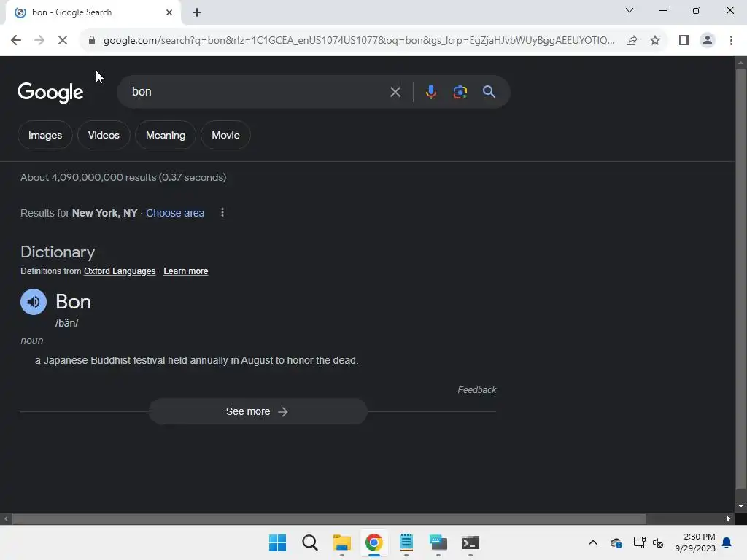
Task: Expand dictionary with See more button
Action: (x=258, y=411)
